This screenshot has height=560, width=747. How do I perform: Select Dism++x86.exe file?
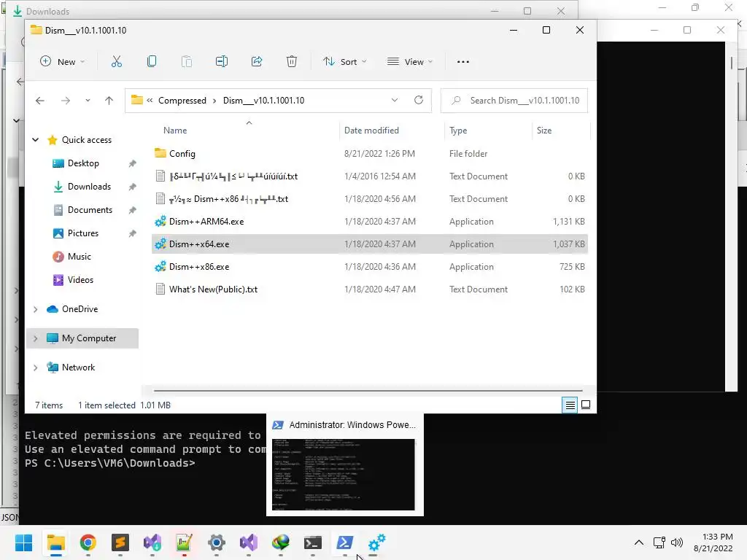pyautogui.click(x=370, y=267)
